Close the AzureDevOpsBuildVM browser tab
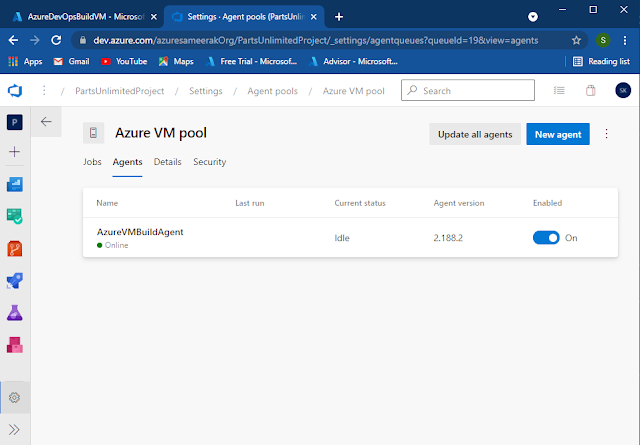 pos(154,17)
